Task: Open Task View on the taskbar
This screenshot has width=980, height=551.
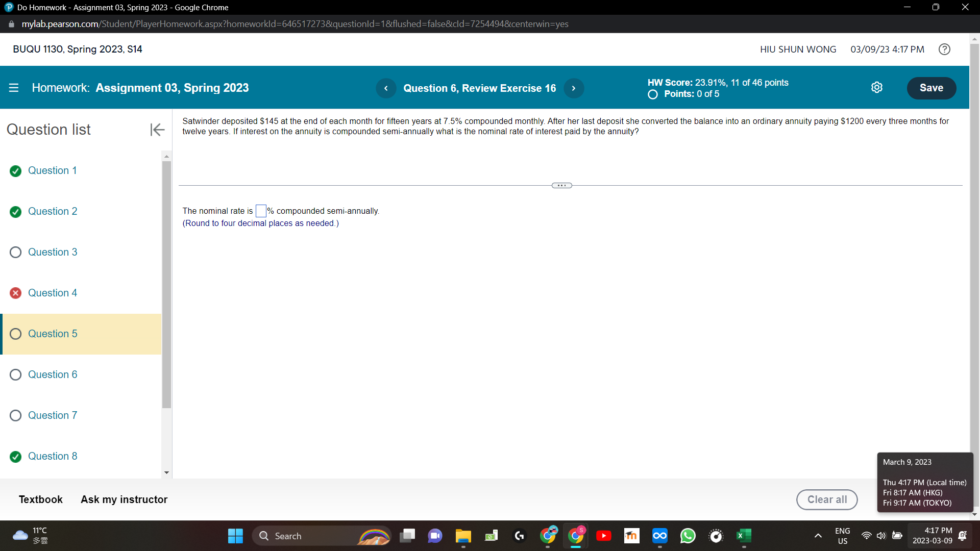Action: [x=407, y=536]
